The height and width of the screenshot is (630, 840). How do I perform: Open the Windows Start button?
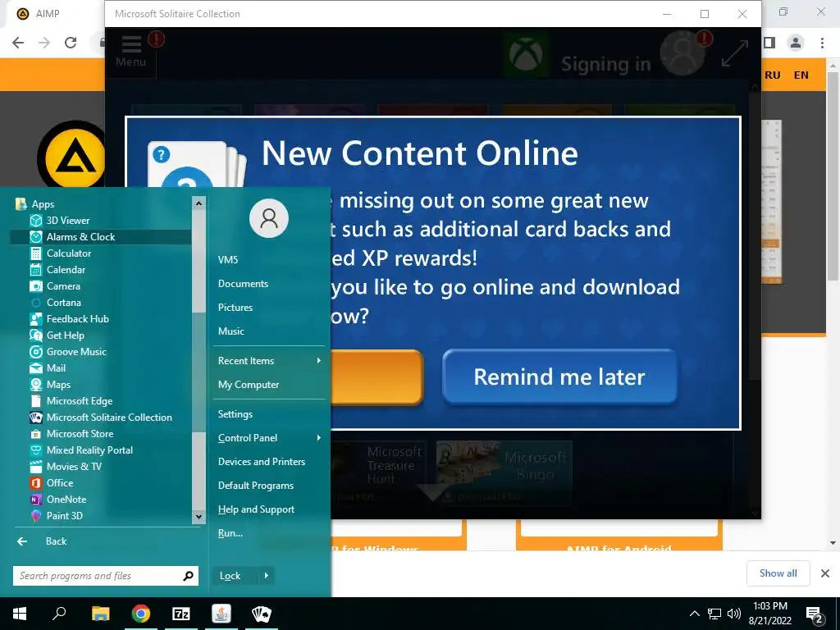point(20,614)
